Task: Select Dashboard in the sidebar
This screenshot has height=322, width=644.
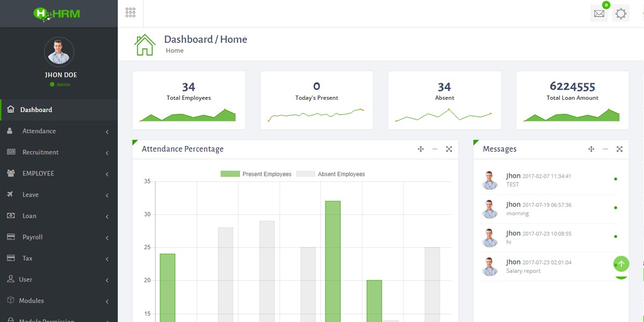Action: pyautogui.click(x=58, y=109)
